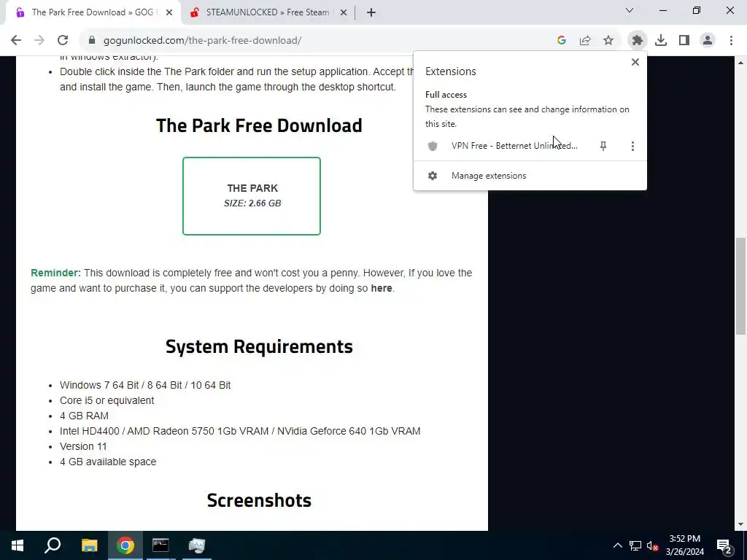Viewport: 747px width, 560px height.
Task: Open the Chrome profile avatar
Action: click(708, 41)
